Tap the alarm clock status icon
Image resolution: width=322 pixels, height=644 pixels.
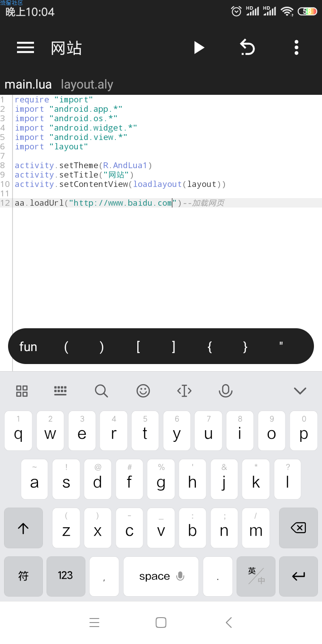(236, 11)
